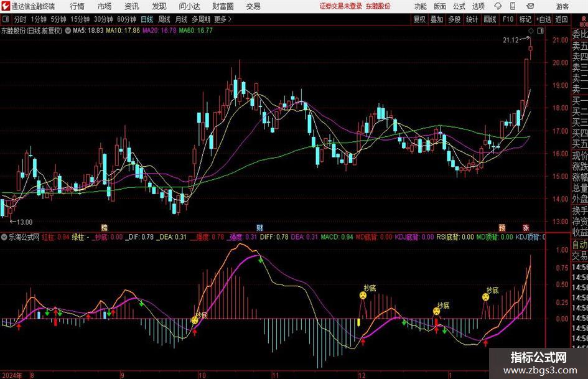Open the 公式 menu
This screenshot has height=379, width=588.
(x=459, y=6)
